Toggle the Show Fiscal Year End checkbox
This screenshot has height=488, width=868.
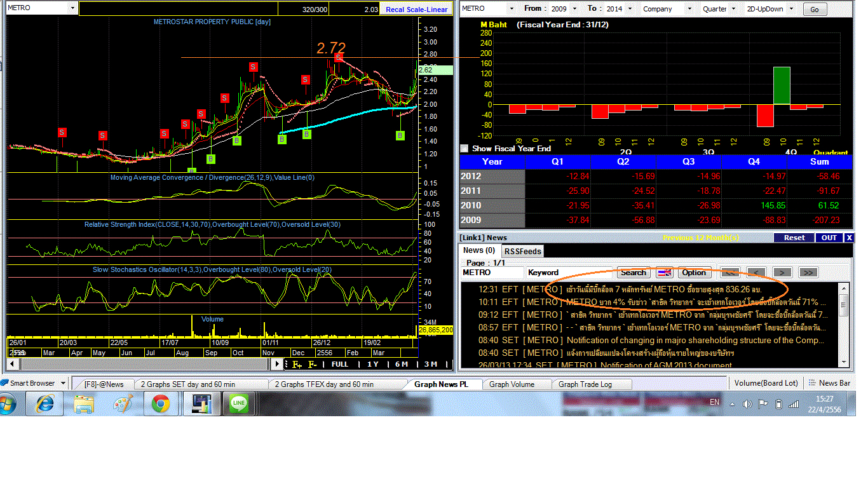pos(465,149)
